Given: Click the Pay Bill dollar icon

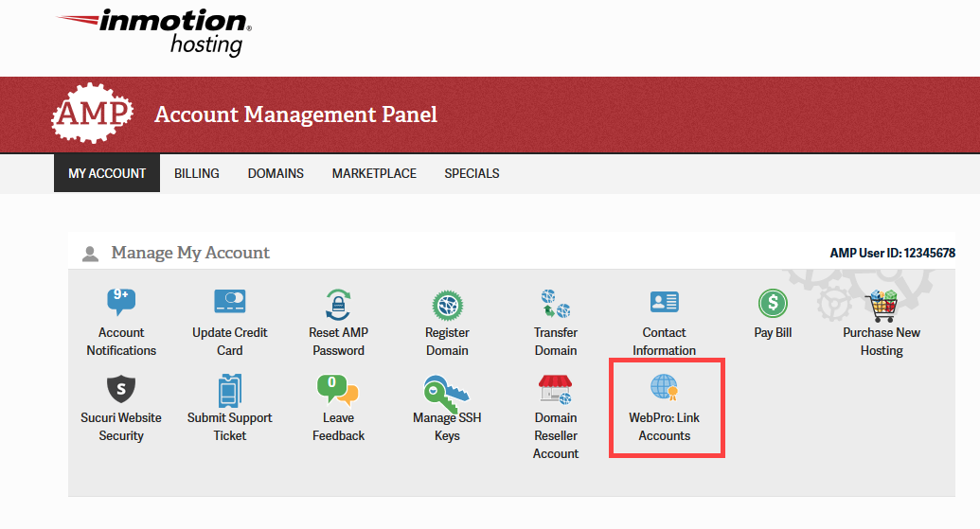Looking at the screenshot, I should click(773, 304).
